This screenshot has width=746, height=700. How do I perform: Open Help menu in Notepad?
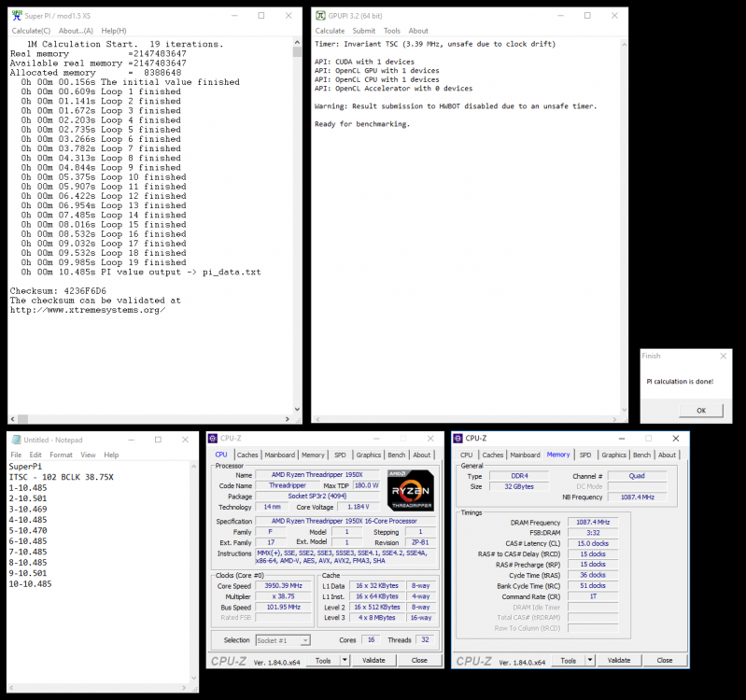coord(111,455)
